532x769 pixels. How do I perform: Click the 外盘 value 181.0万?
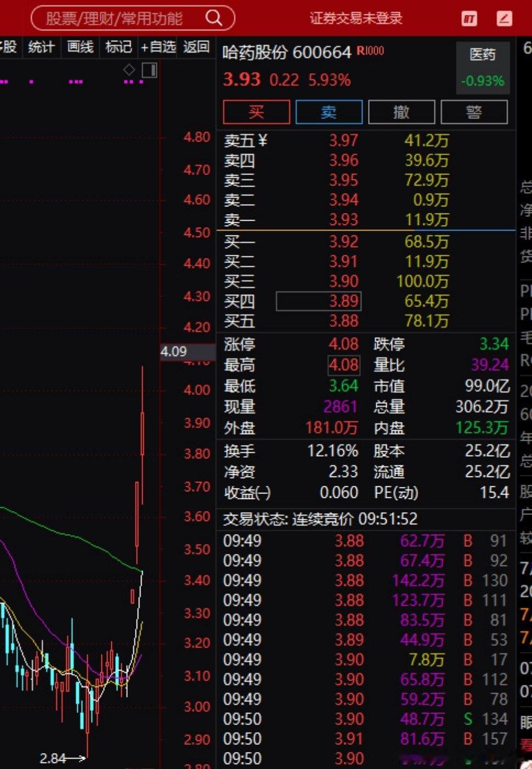[x=332, y=428]
